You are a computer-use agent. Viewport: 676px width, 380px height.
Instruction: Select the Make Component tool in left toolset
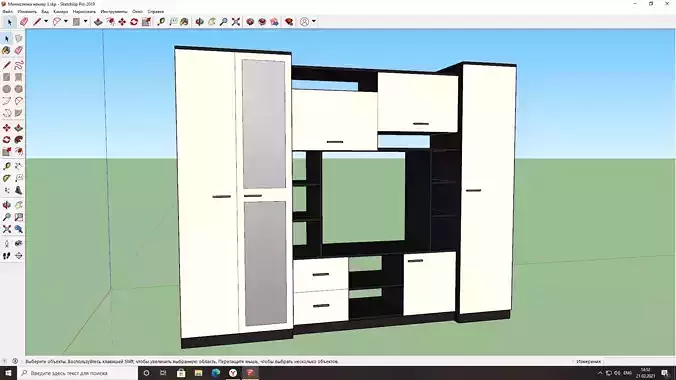[x=19, y=38]
